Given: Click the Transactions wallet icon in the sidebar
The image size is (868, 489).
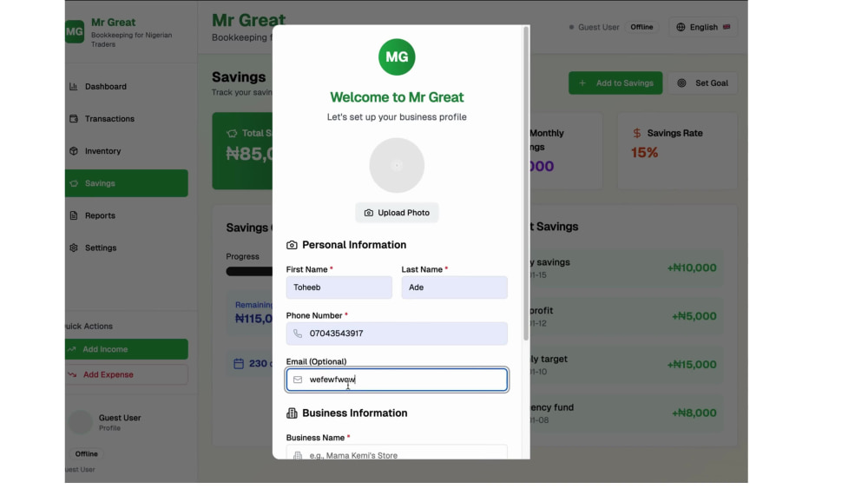Looking at the screenshot, I should point(74,118).
